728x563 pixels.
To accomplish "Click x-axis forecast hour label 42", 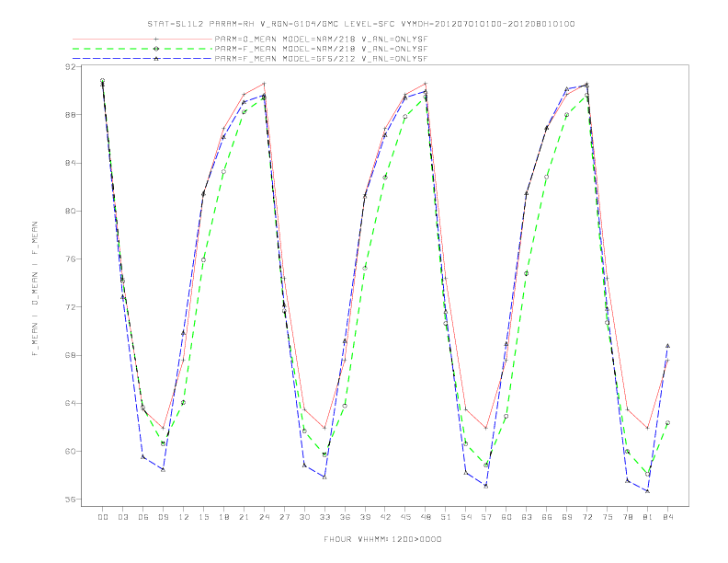I will tap(385, 517).
